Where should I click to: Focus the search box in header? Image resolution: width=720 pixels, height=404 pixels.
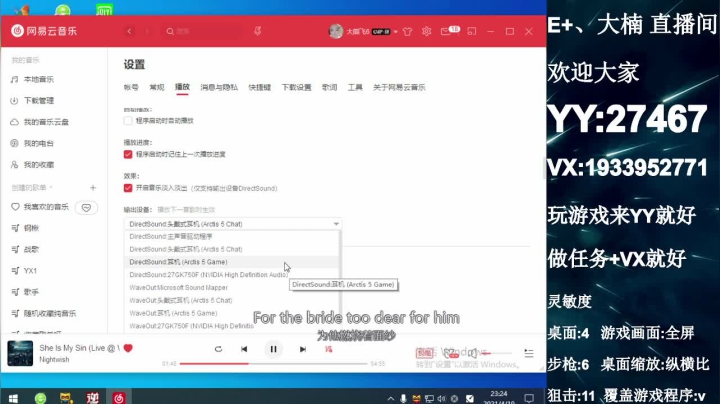click(x=204, y=31)
